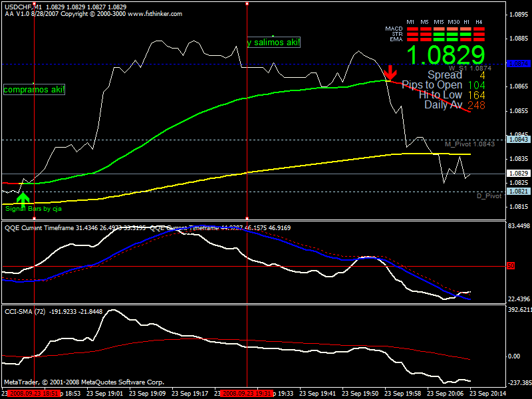Click the 1.0835 price axis label
Viewport: 532px width, 399px height.
point(519,159)
